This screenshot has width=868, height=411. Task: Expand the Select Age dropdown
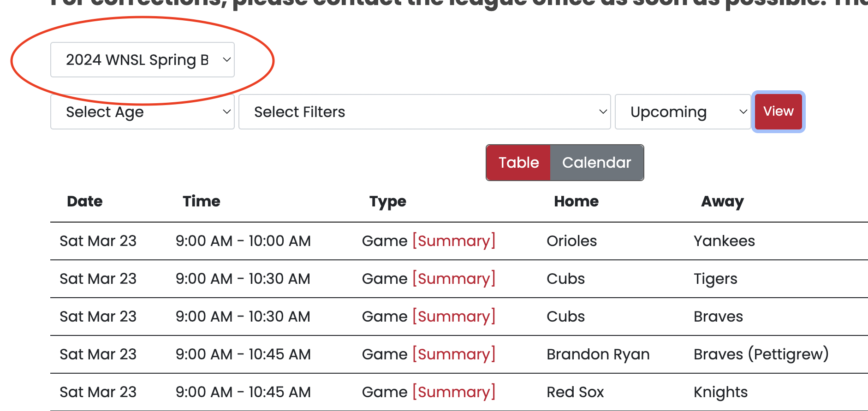click(142, 112)
